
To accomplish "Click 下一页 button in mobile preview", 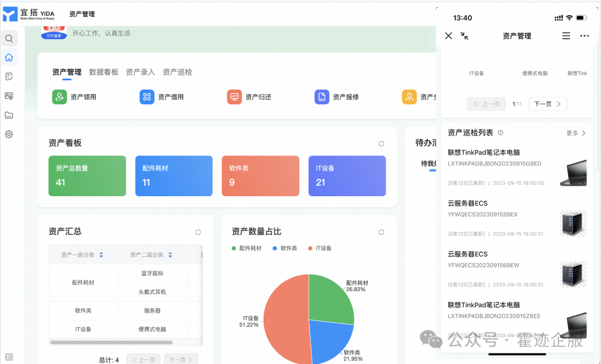I will click(x=547, y=104).
